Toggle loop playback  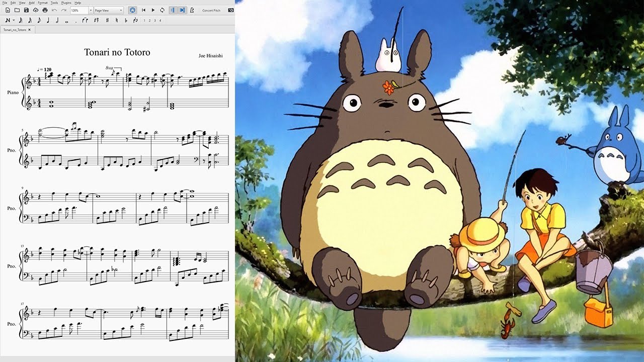[162, 10]
